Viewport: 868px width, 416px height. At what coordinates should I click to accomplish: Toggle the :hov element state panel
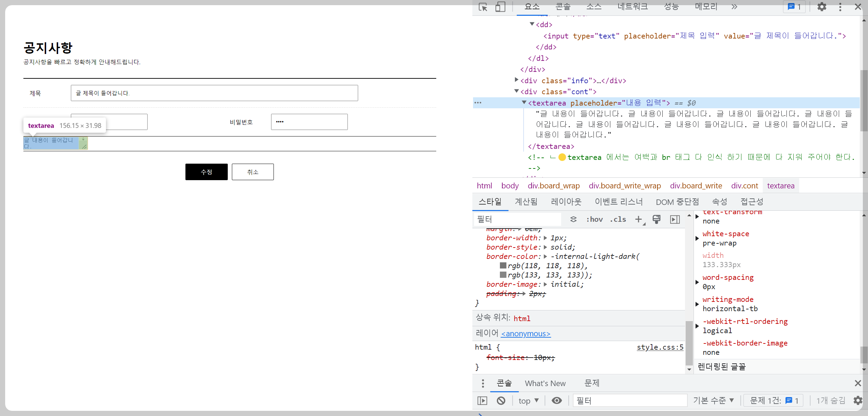coord(594,219)
